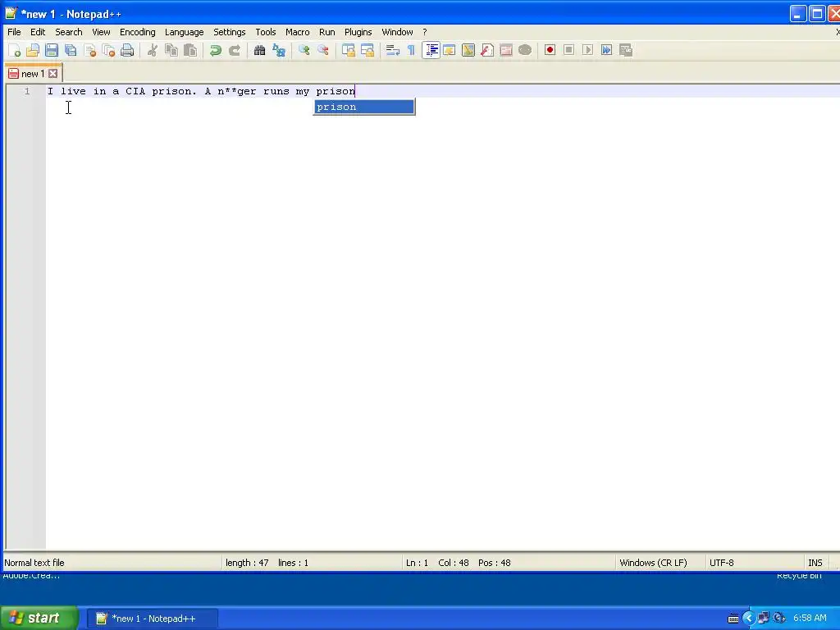This screenshot has height=630, width=840.
Task: Toggle file monitoring eye icon
Action: [525, 50]
